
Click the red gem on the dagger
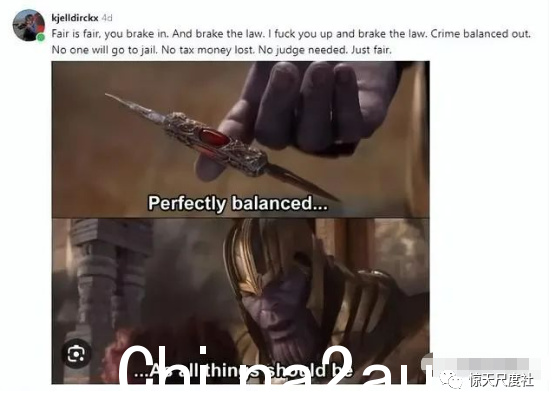(x=215, y=137)
